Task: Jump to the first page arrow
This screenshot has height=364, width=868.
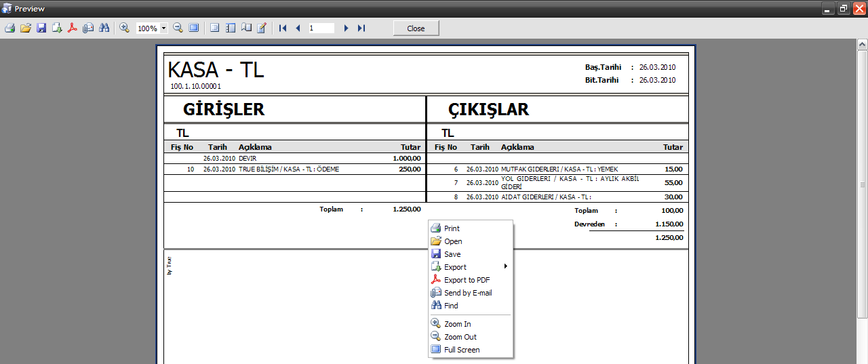Action: pos(283,28)
